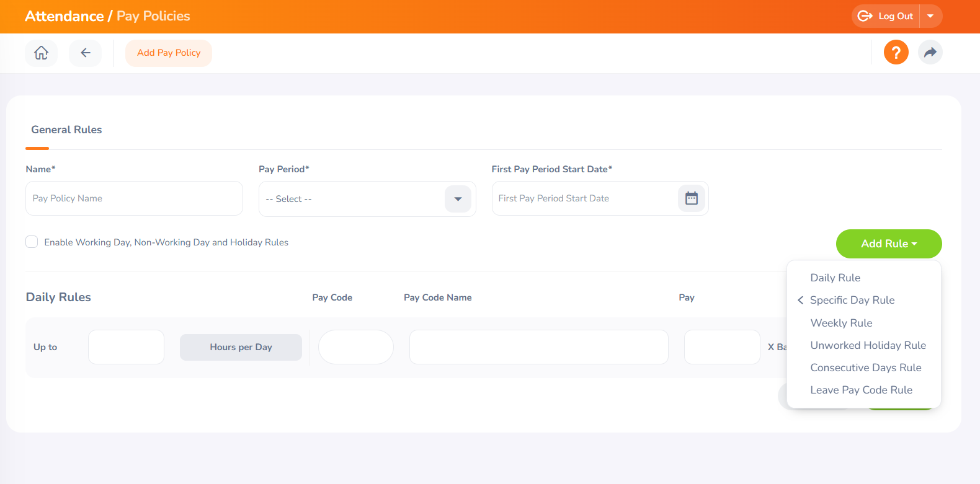Expand the arrow next to Log Out
This screenshot has height=484, width=980.
[x=930, y=16]
